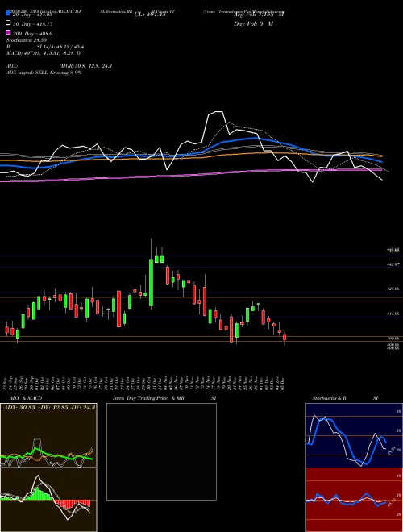Click the 'ADX signal: SELL' text
This screenshot has width=403, height=532.
pos(44,73)
